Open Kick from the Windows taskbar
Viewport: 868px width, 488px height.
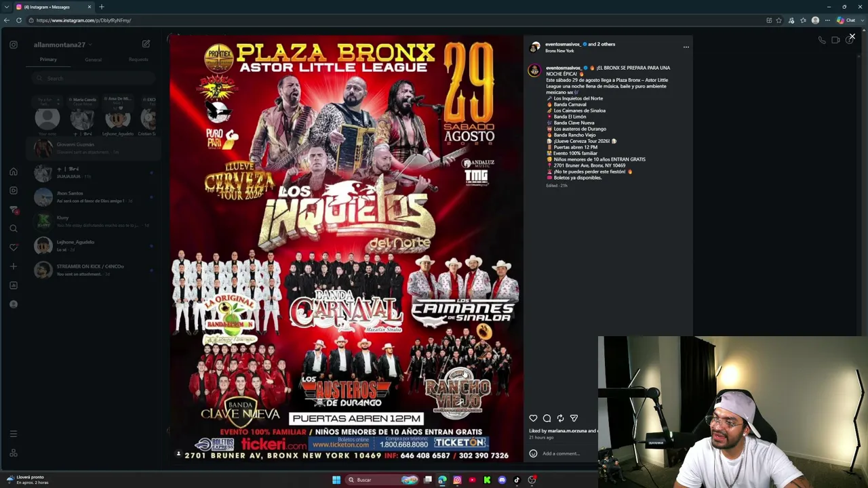[487, 480]
